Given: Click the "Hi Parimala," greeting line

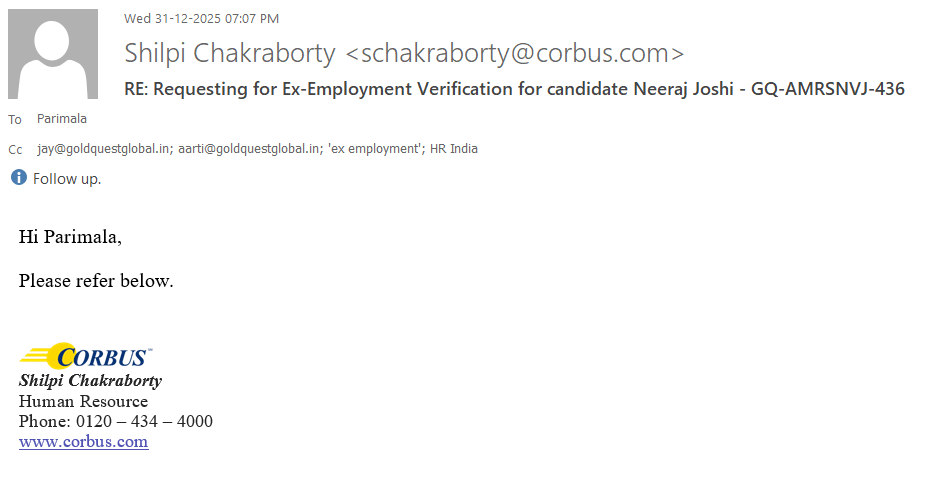Looking at the screenshot, I should click(70, 237).
